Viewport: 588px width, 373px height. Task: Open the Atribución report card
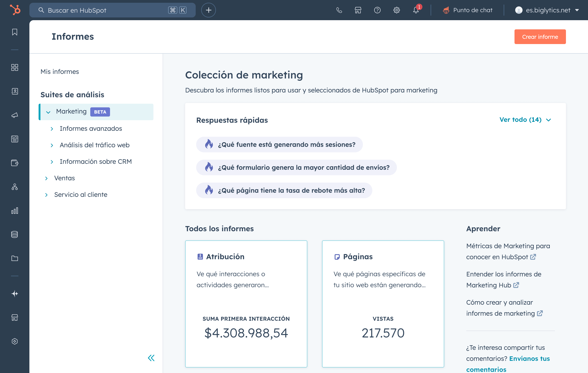246,304
